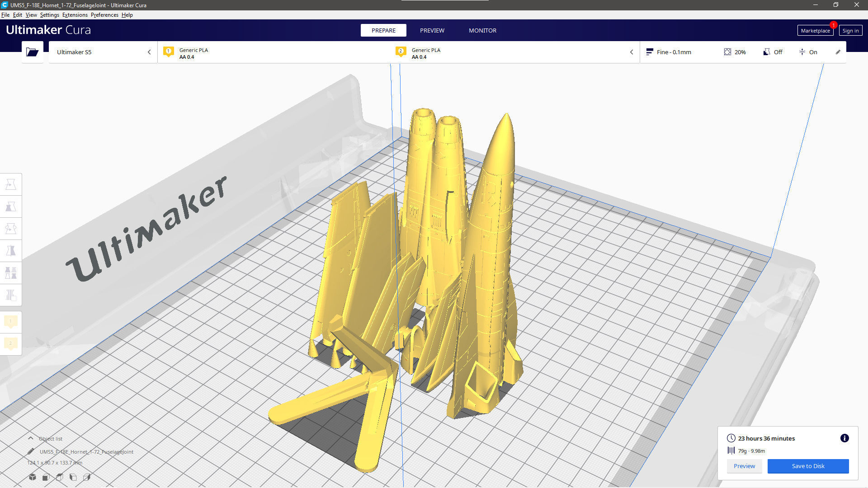Select the Rotate tool in left toolbar
Screen dimensions: 868x488
[11, 229]
